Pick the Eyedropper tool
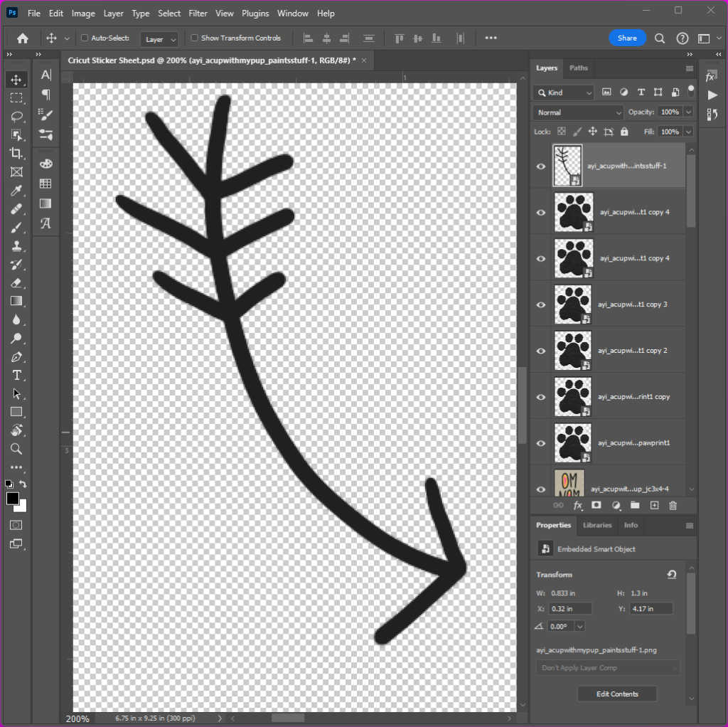 [x=16, y=190]
